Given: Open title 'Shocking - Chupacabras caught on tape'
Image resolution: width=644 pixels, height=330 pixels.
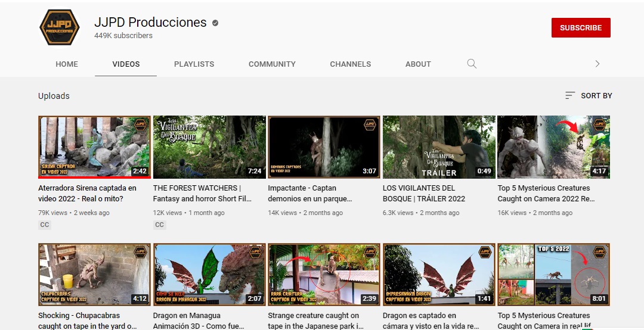Looking at the screenshot, I should tap(87, 321).
